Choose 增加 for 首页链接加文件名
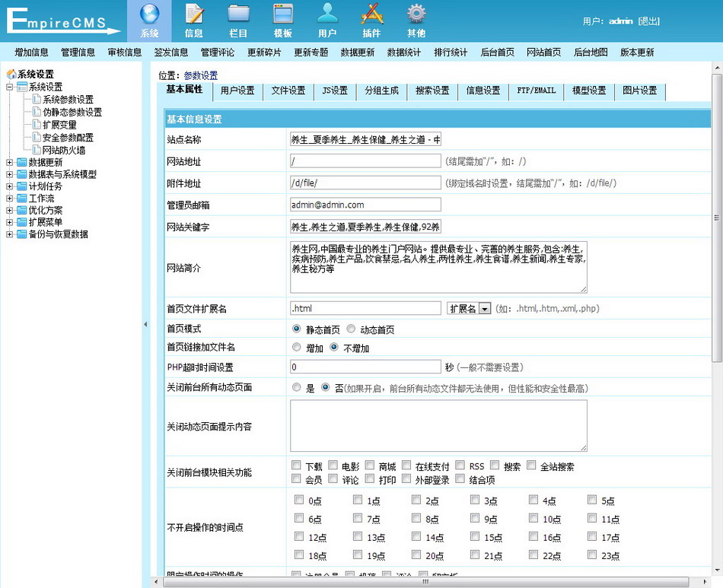Image resolution: width=723 pixels, height=588 pixels. (297, 348)
